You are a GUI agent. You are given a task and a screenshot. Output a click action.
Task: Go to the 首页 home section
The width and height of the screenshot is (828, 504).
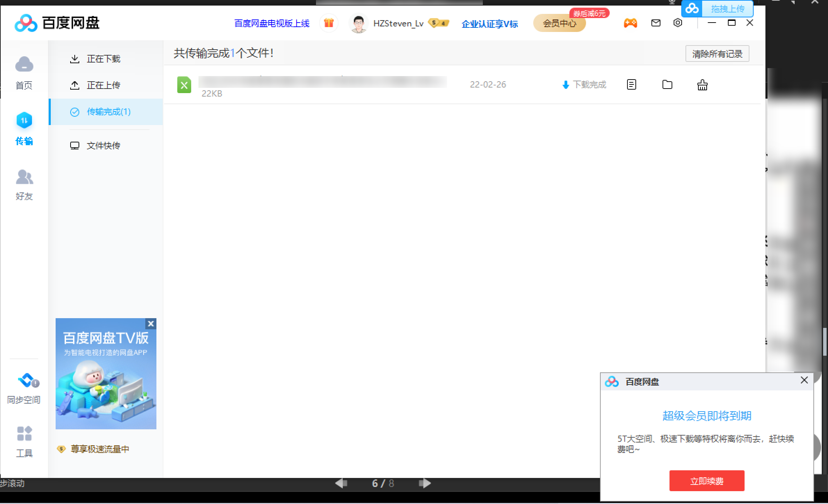(24, 72)
